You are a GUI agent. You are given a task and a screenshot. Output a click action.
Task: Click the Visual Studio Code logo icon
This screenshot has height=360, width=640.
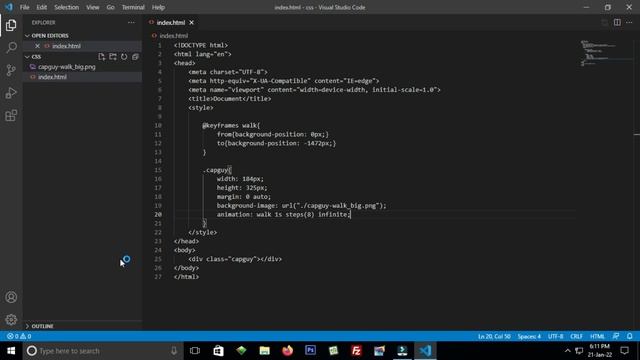pos(9,7)
